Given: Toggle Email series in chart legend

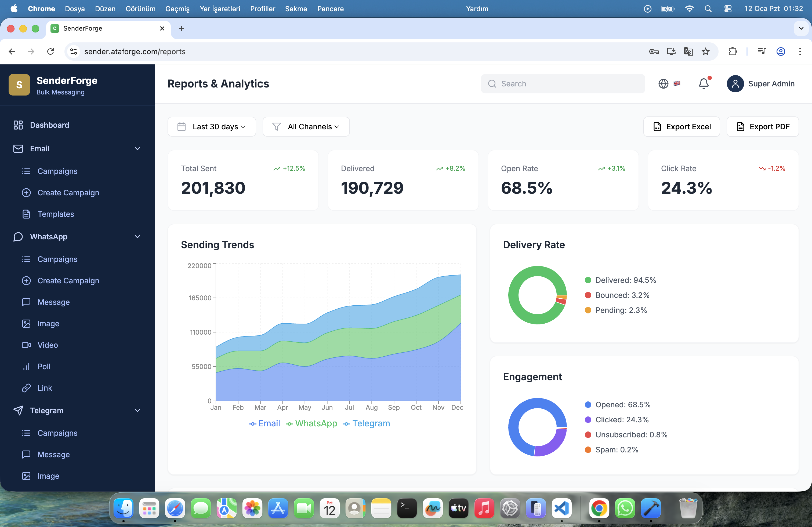Looking at the screenshot, I should pos(264,423).
